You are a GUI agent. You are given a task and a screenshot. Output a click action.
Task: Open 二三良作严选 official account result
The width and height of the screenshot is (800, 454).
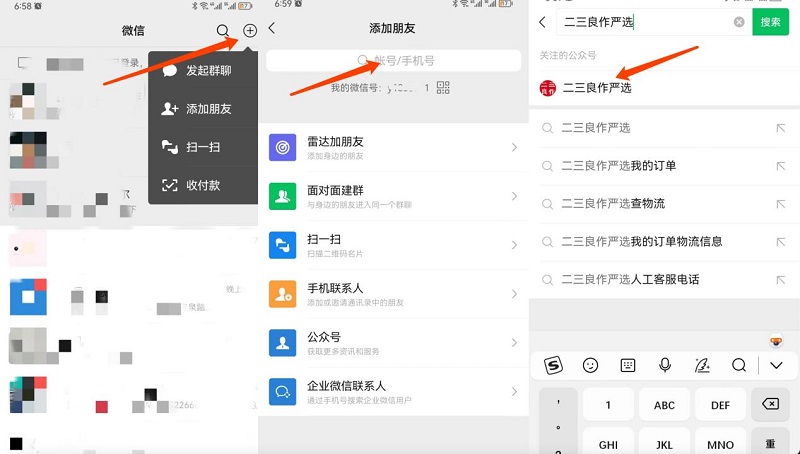664,88
